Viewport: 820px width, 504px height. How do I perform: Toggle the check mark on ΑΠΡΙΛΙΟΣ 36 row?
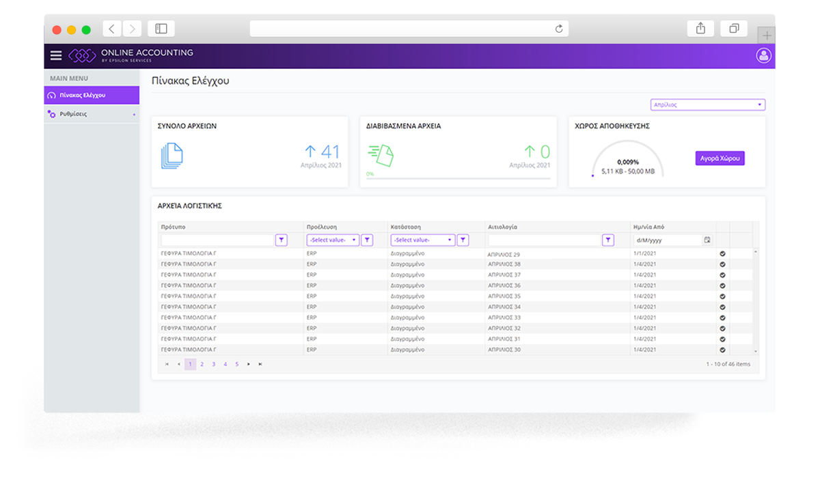click(723, 285)
